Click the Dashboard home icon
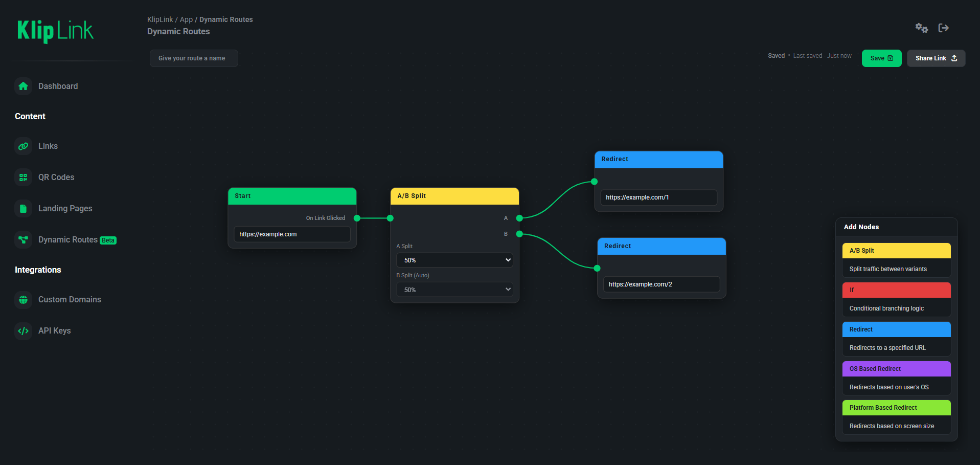Screen dimensions: 980x465 (23, 86)
